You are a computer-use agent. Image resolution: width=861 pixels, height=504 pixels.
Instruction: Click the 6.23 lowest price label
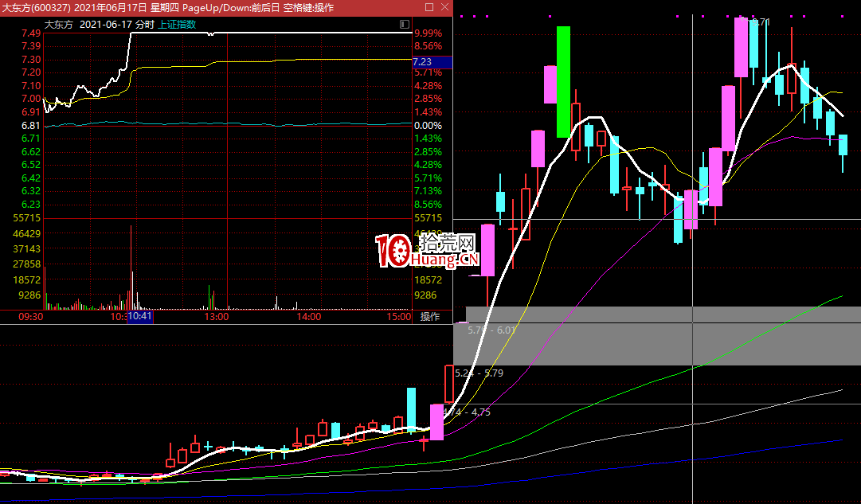(x=31, y=205)
